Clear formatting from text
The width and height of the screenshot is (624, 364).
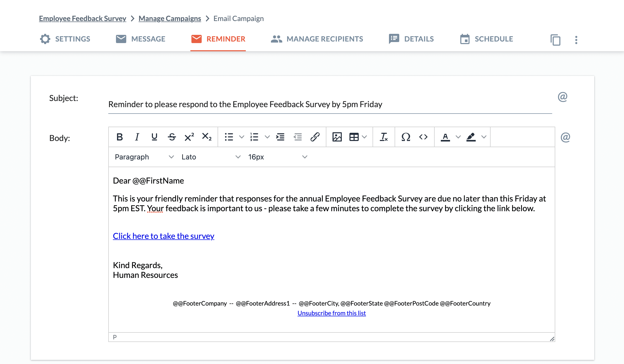click(x=384, y=137)
